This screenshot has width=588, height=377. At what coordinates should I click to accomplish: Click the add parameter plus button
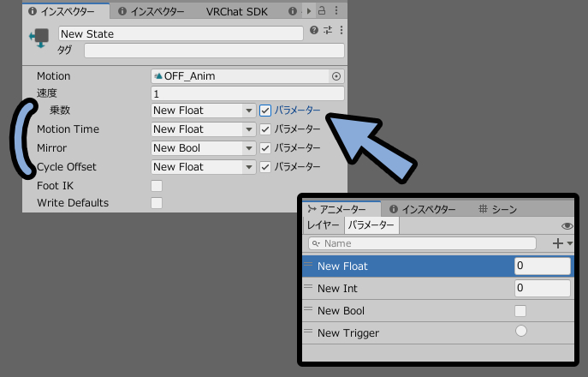[x=558, y=243]
